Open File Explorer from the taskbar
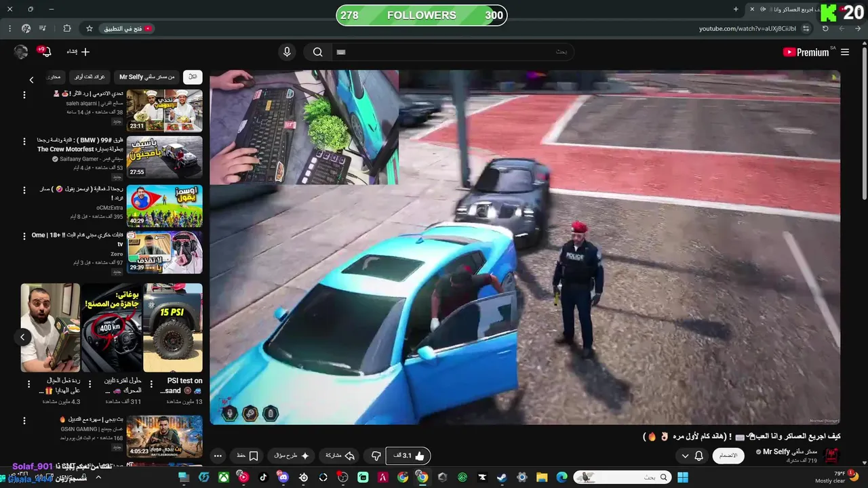This screenshot has width=868, height=488. tap(542, 477)
